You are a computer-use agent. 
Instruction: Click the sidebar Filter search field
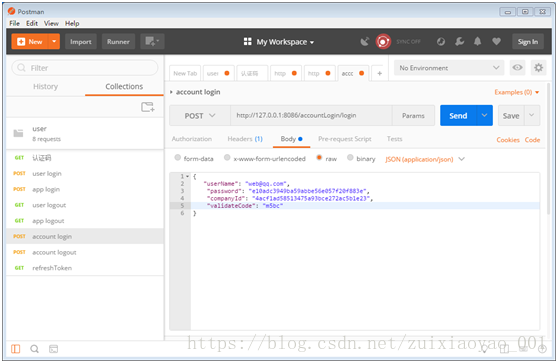tap(85, 68)
